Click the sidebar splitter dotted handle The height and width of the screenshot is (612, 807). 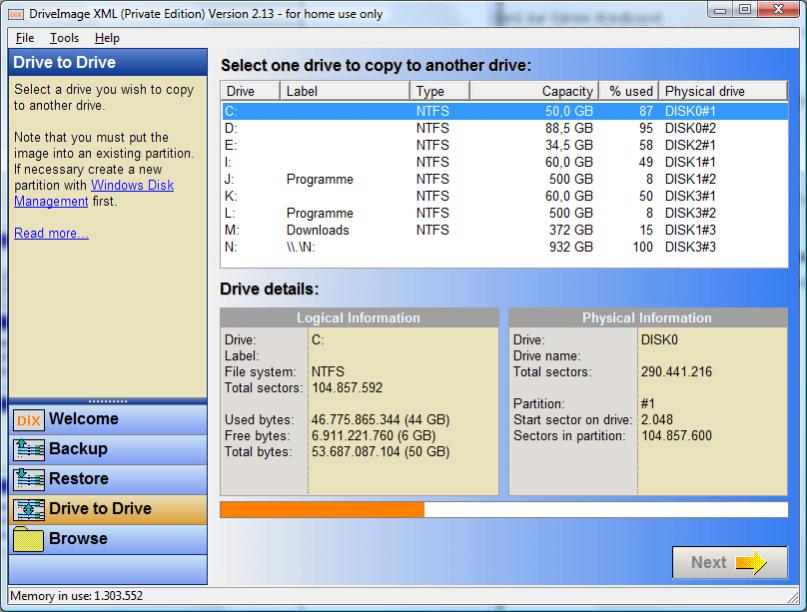108,401
